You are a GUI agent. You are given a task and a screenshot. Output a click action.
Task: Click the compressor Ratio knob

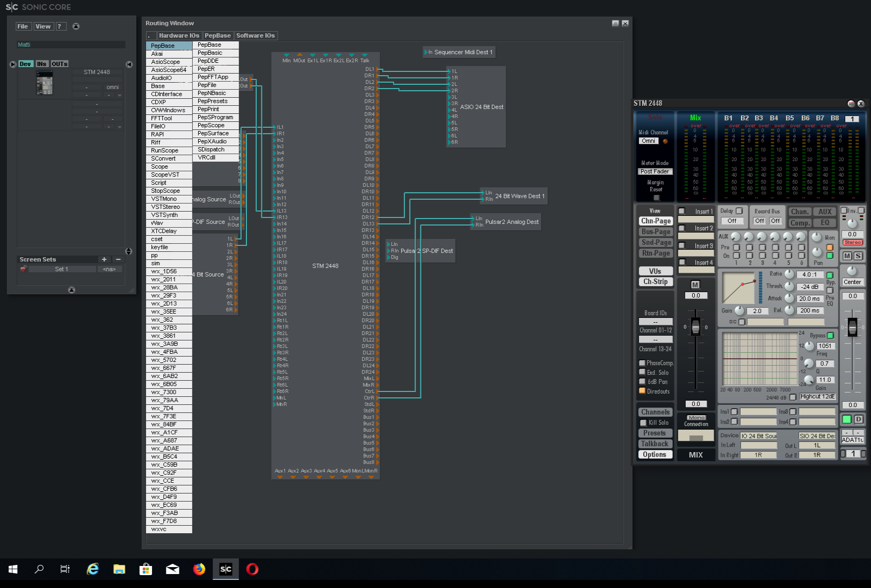coord(789,274)
